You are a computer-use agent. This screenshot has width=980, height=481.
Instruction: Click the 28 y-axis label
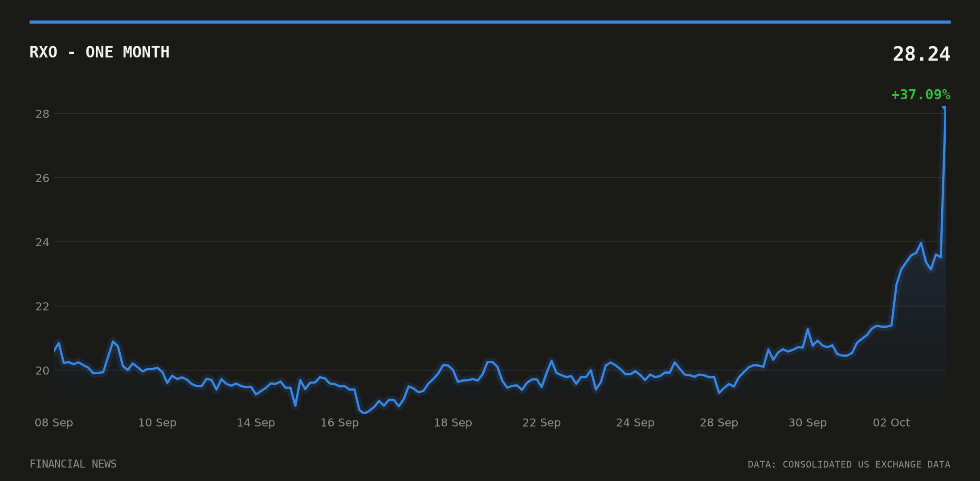point(42,114)
